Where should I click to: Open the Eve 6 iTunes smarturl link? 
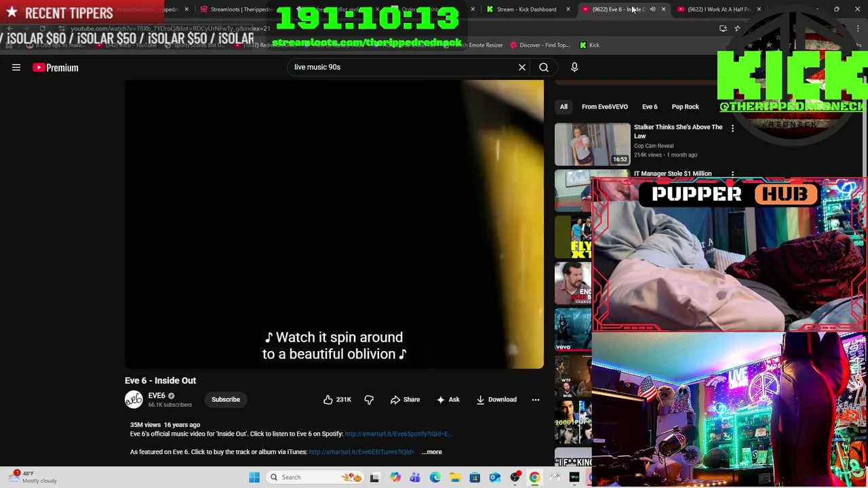tap(361, 452)
